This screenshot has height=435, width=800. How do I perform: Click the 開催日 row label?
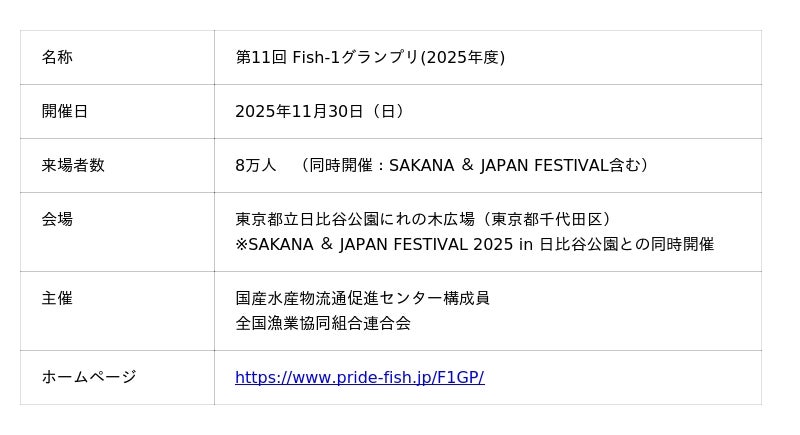[x=65, y=111]
